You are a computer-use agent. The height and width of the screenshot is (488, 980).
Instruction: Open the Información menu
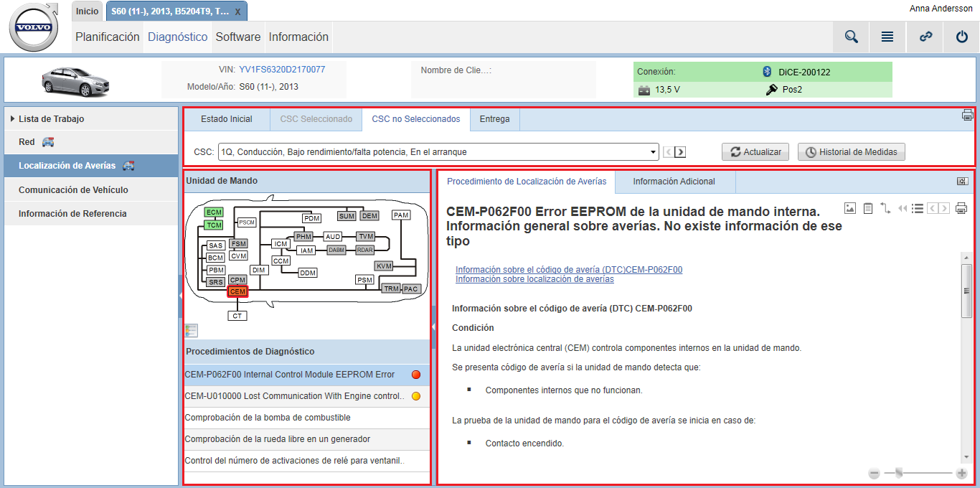click(x=298, y=37)
